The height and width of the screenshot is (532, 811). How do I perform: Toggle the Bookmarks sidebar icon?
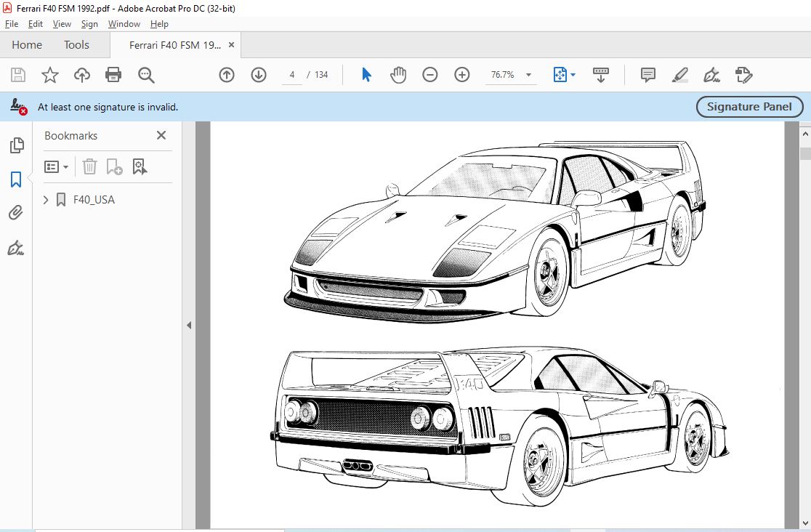[16, 180]
